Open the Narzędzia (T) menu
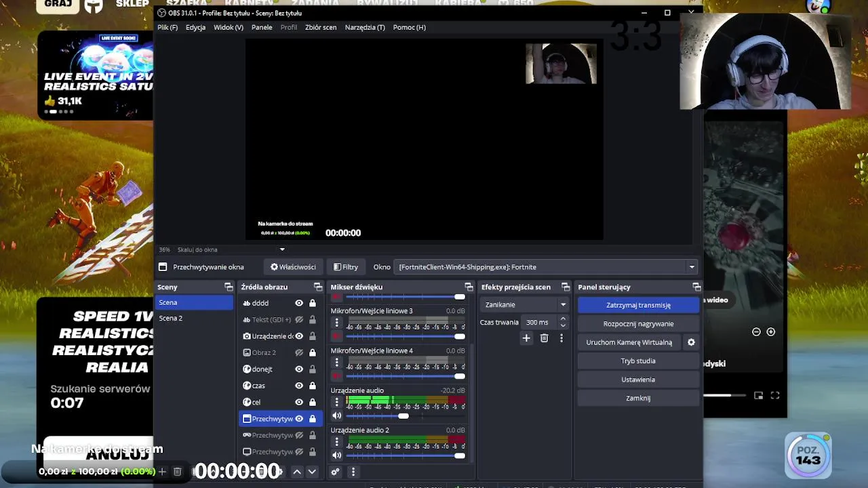The image size is (868, 488). 365,27
